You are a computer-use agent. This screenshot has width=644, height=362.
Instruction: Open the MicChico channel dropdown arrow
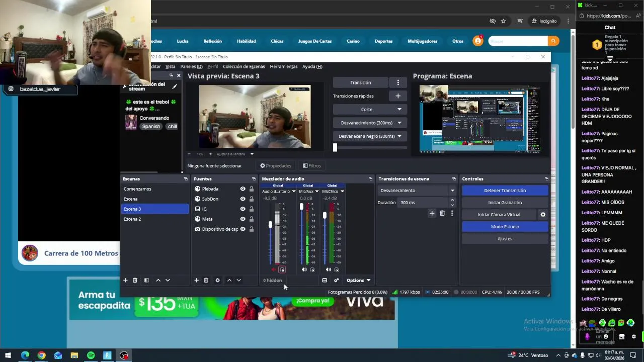[x=342, y=191]
